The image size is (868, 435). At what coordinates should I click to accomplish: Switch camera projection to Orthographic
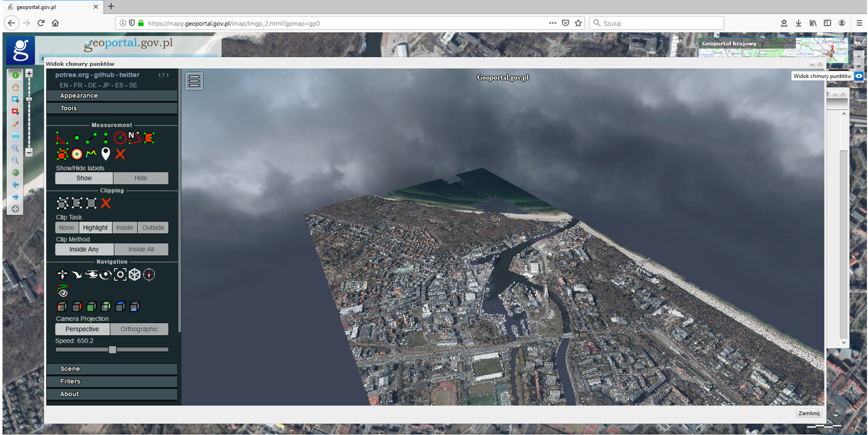pos(139,329)
